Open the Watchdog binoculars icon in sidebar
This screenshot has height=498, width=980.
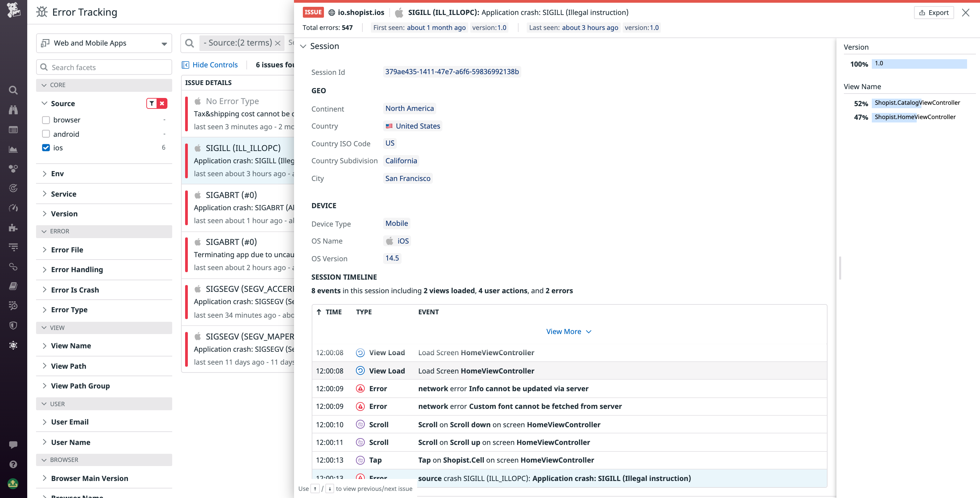click(13, 110)
